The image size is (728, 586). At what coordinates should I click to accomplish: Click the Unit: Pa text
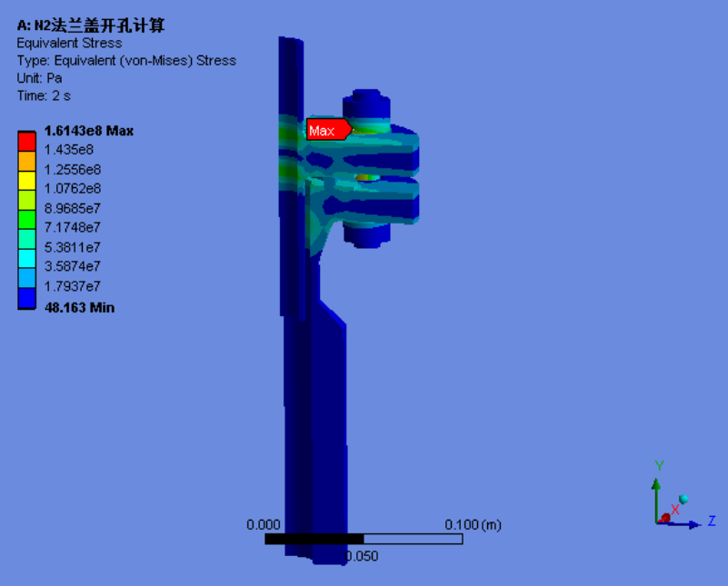pos(39,78)
